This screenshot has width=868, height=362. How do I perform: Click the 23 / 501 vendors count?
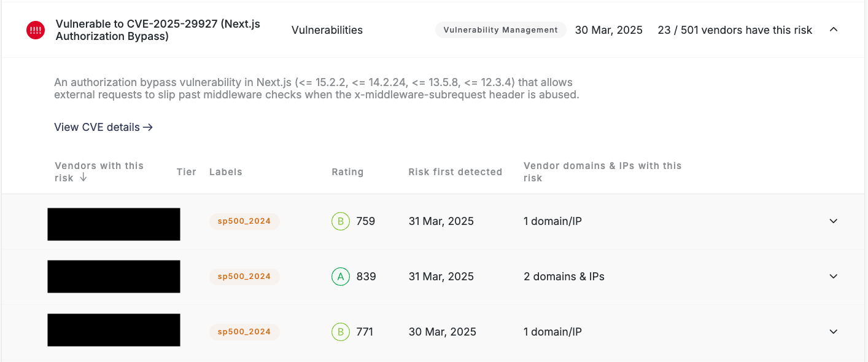[735, 30]
